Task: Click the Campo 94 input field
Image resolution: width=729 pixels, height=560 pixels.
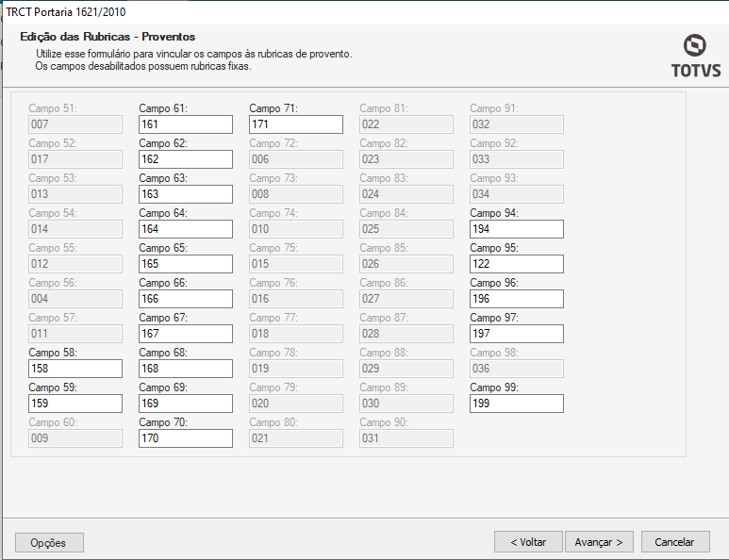Action: pyautogui.click(x=516, y=229)
